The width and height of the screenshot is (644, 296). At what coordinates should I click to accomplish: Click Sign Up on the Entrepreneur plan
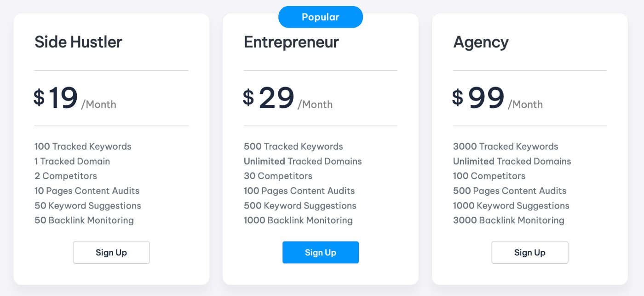pos(321,252)
